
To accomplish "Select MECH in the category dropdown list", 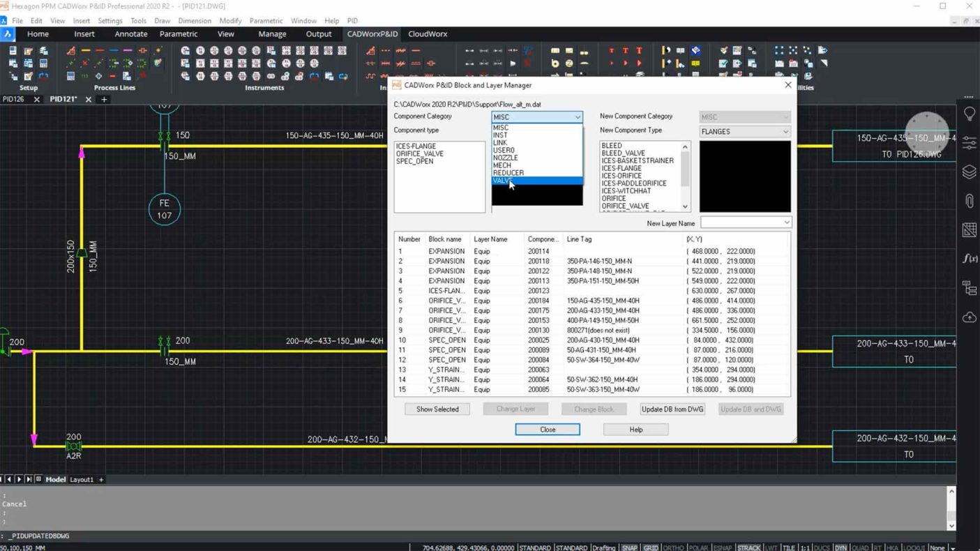I will (x=536, y=165).
